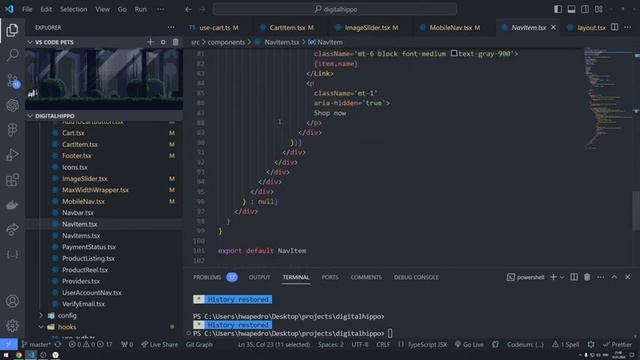Open the Docker view in activity bar
This screenshot has width=640, height=360.
pyautogui.click(x=12, y=205)
